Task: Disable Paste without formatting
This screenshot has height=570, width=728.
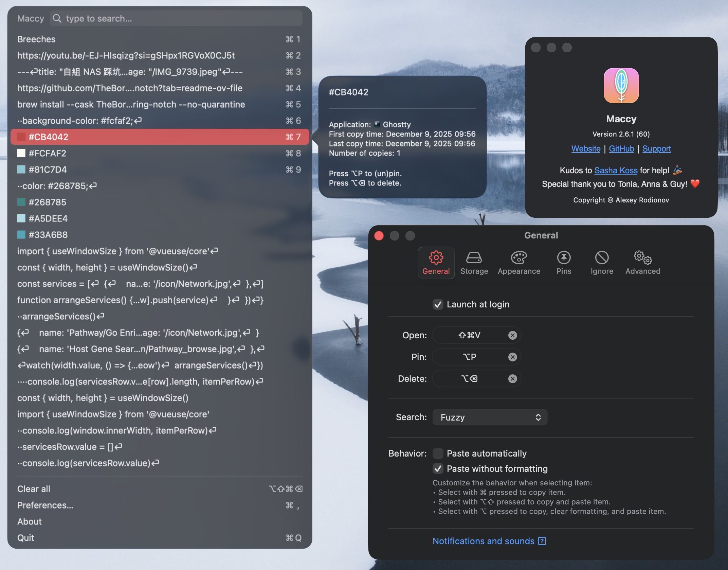Action: tap(438, 469)
